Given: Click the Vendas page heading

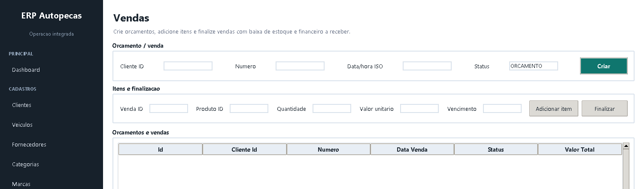Looking at the screenshot, I should [x=131, y=18].
